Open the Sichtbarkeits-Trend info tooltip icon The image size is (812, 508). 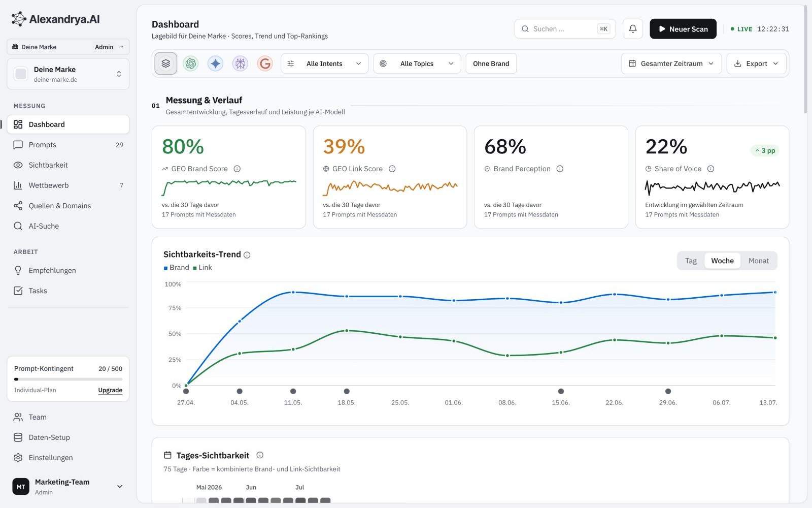(x=247, y=255)
